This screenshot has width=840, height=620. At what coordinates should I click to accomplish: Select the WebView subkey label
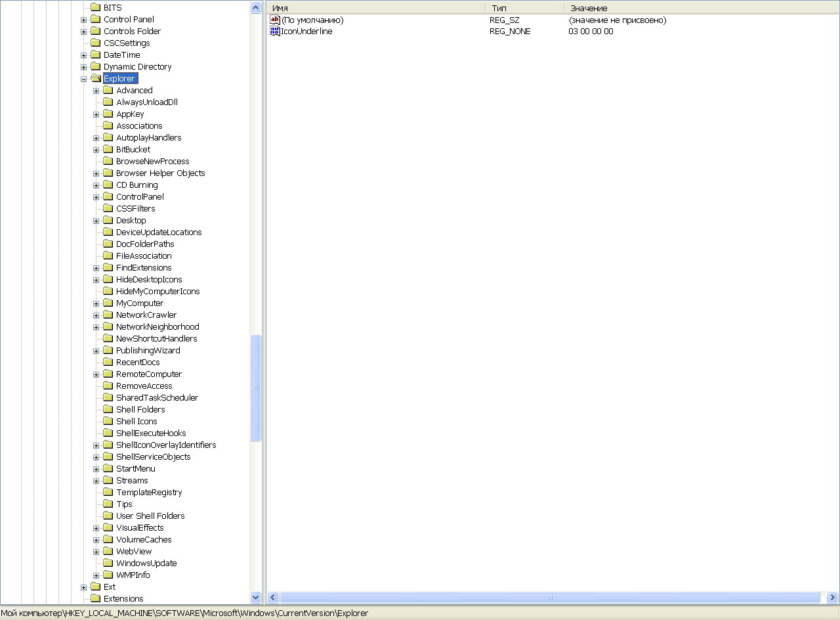[x=134, y=552]
